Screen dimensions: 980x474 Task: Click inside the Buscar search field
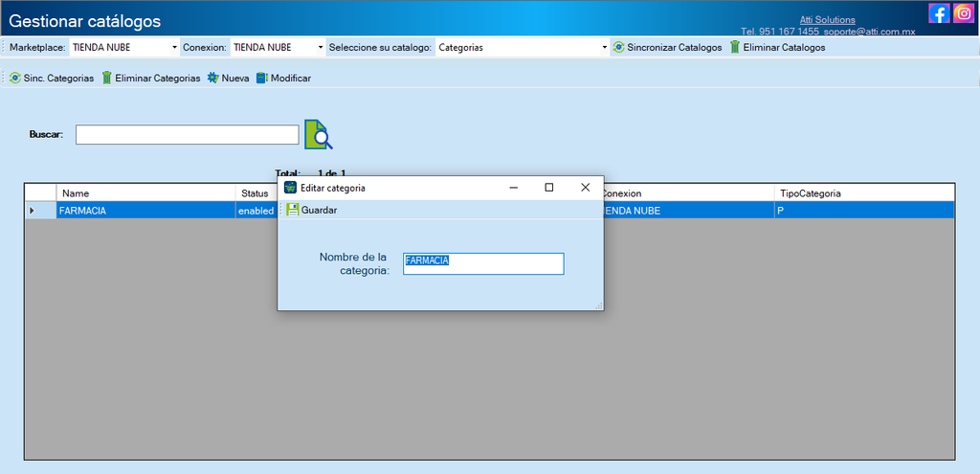point(188,134)
